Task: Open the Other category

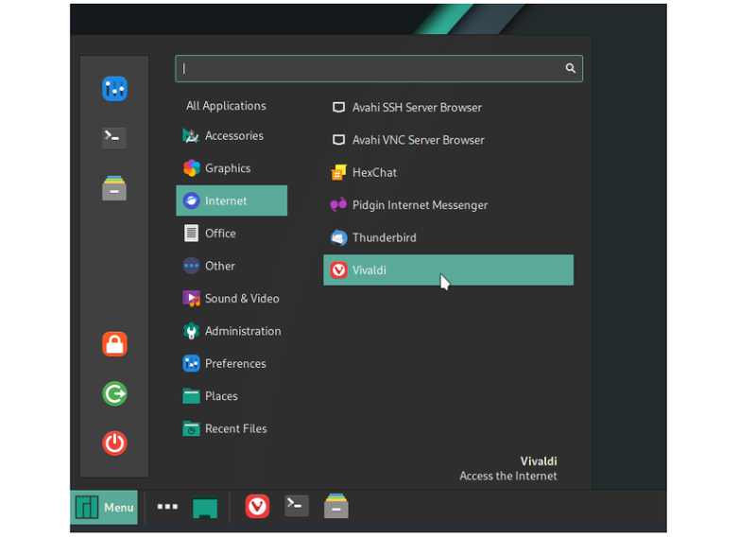Action: pos(232,266)
